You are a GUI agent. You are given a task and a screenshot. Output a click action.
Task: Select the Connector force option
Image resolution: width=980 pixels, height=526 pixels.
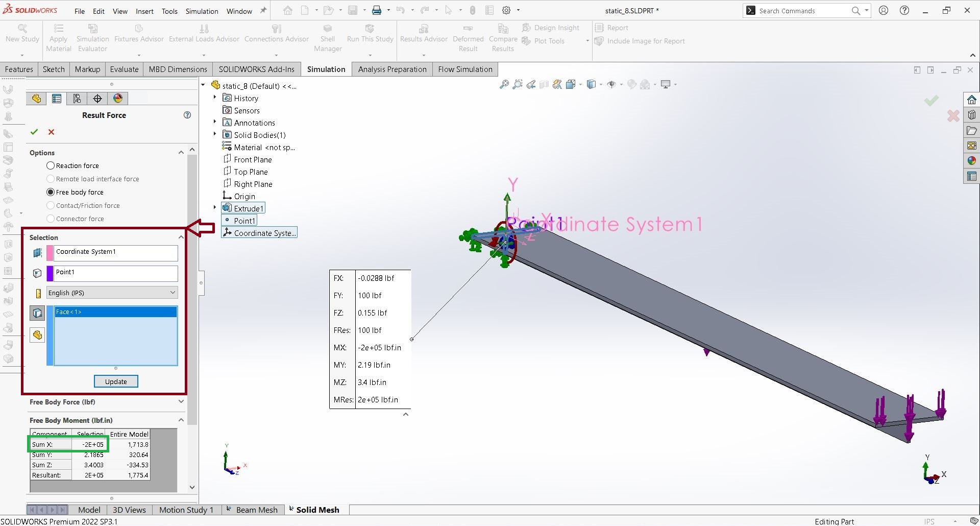pos(51,219)
